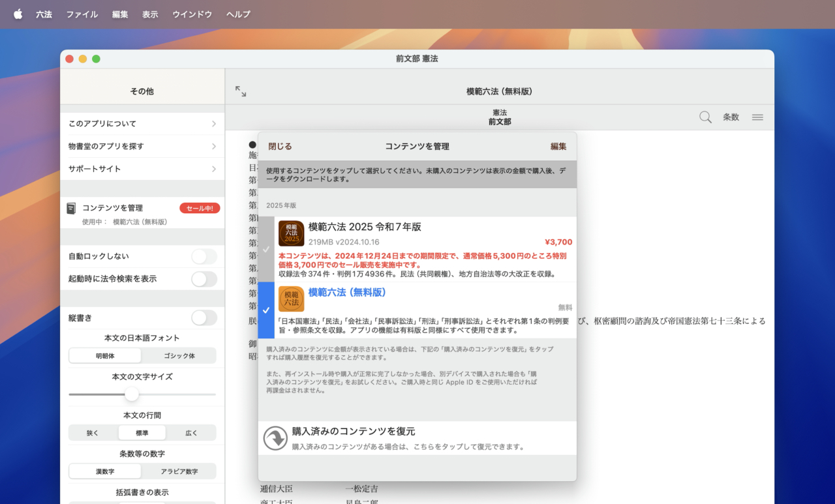835x504 pixels.
Task: Toggle 自動ロックしない switch
Action: click(x=204, y=257)
